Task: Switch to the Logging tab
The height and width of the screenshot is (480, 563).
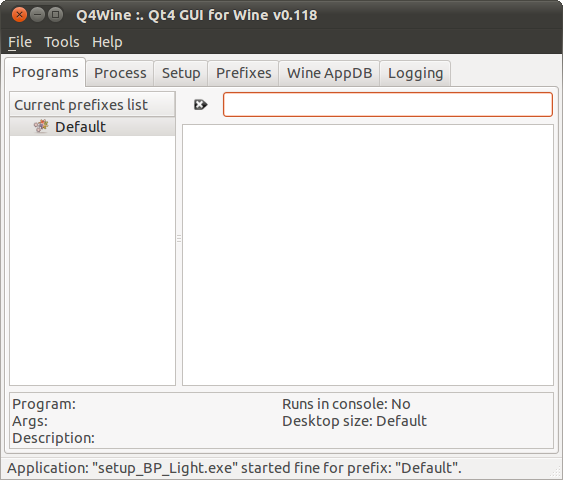Action: (x=415, y=73)
